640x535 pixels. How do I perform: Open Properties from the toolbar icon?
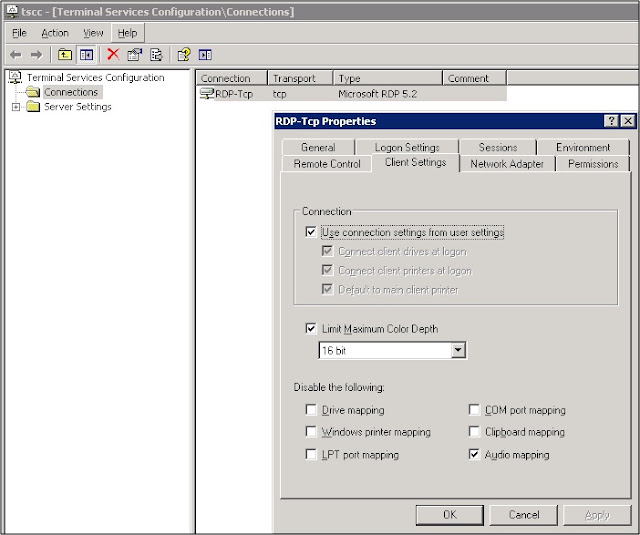pyautogui.click(x=134, y=54)
